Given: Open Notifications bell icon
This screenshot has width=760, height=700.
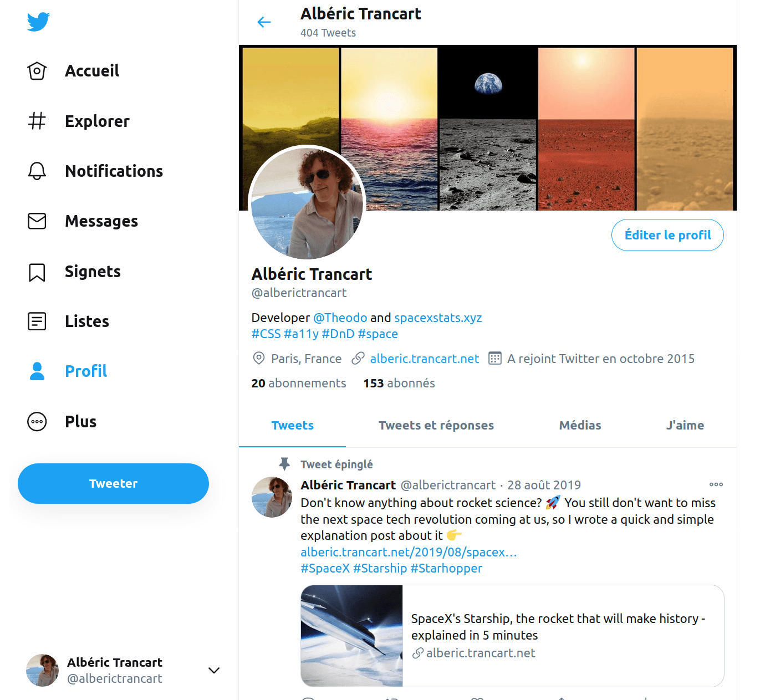Looking at the screenshot, I should (37, 171).
